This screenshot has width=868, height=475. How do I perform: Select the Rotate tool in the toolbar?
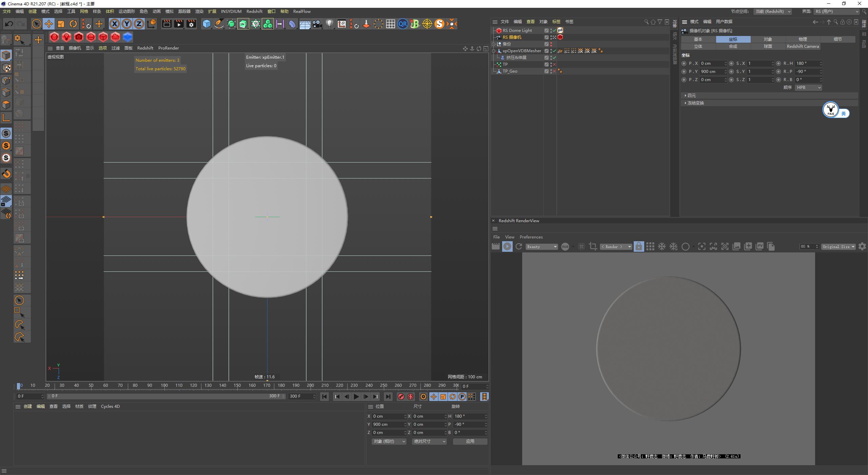[73, 24]
